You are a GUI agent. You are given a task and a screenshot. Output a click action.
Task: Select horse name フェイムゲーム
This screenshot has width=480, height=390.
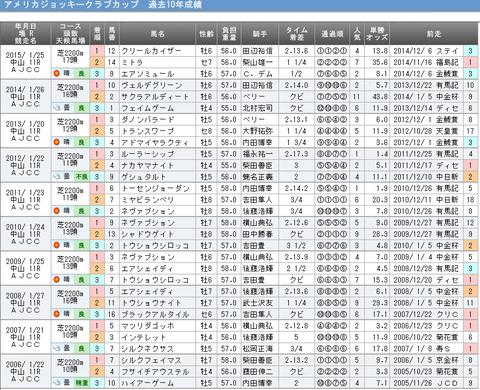point(148,108)
